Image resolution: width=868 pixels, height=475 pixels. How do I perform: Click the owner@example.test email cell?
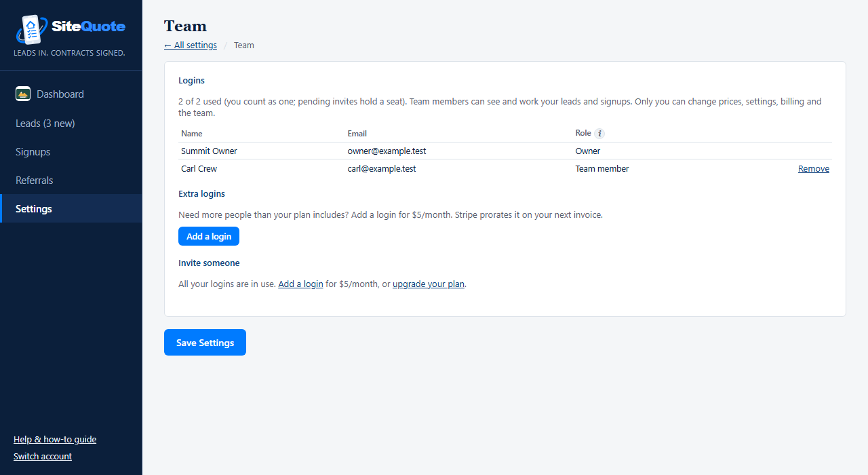(387, 151)
